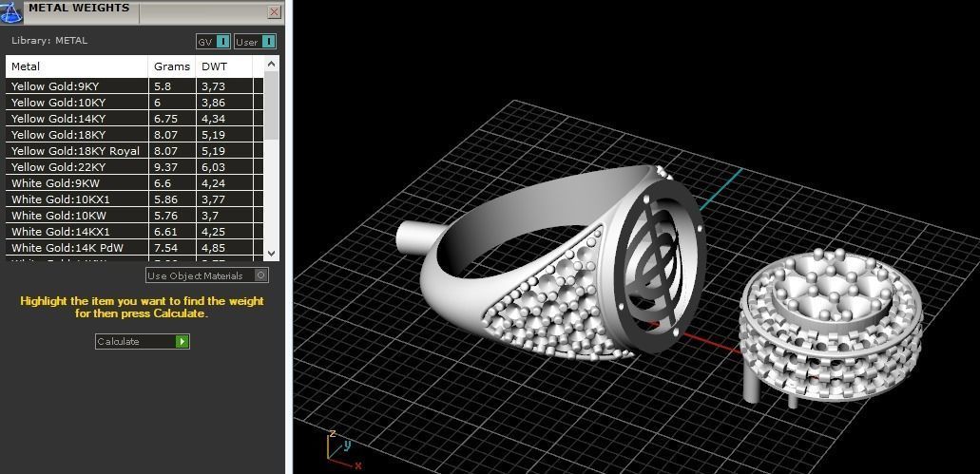
Task: Select the Yellow Gold:9KY row
Action: point(134,86)
